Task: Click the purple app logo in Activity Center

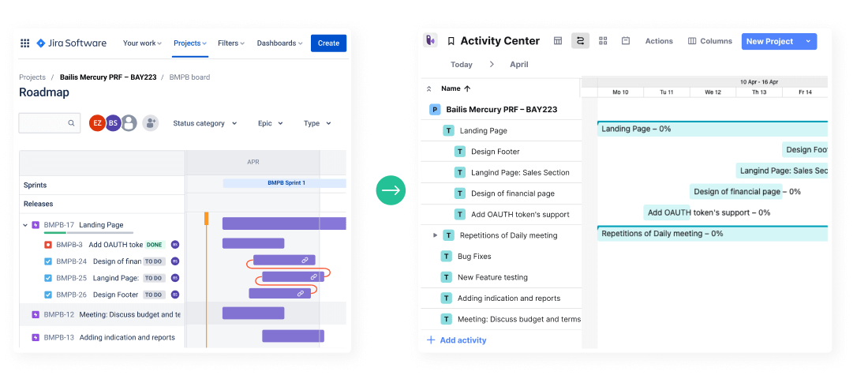Action: pyautogui.click(x=430, y=40)
